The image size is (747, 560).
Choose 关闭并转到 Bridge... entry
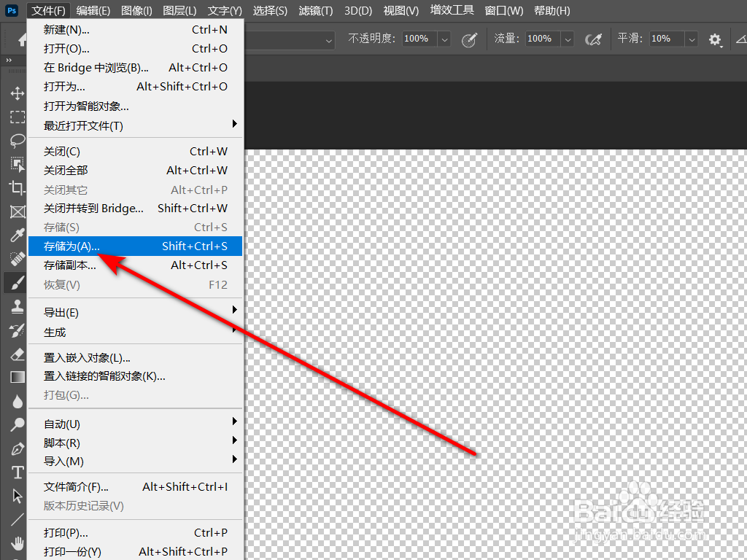135,209
